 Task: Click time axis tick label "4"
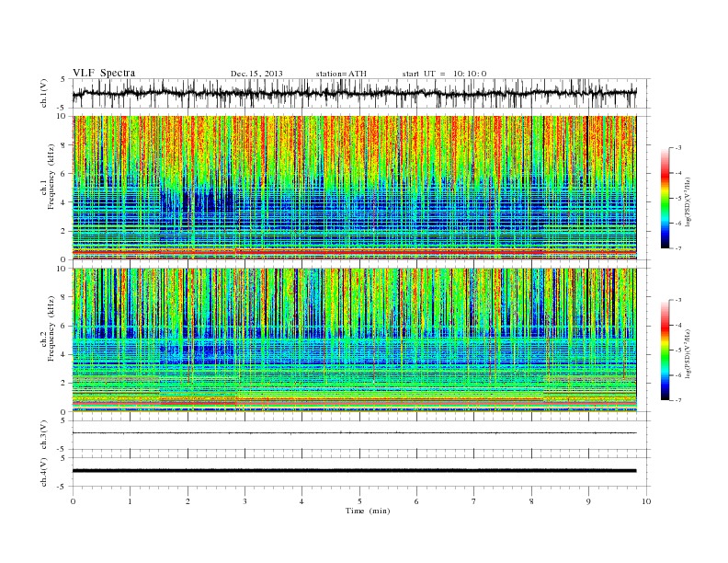(301, 501)
